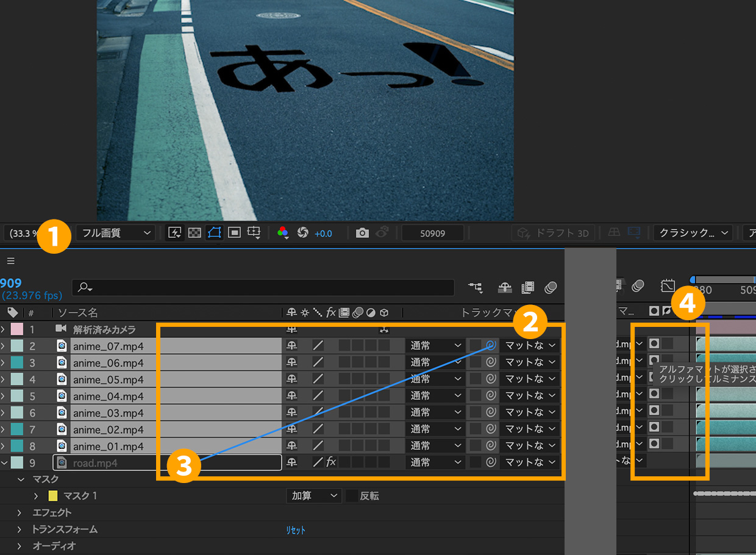Toggle the fx switch on road.mp4
Screen dimensions: 756x555
point(331,462)
